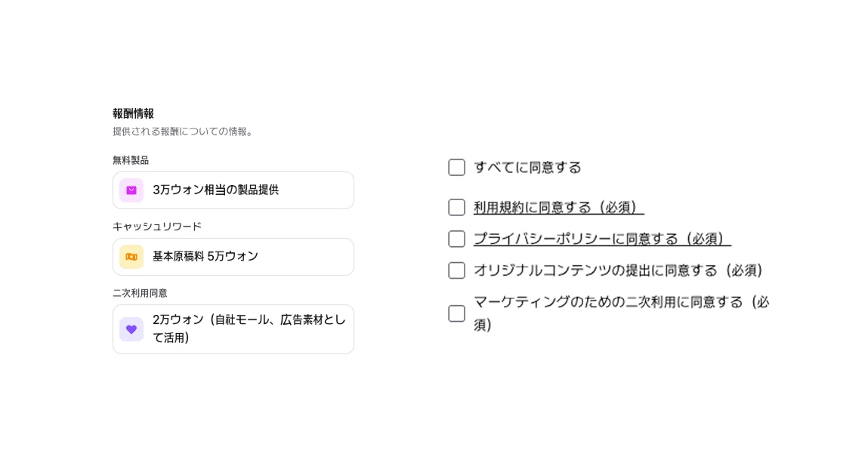Click the 報酬情報 section heading

click(133, 113)
